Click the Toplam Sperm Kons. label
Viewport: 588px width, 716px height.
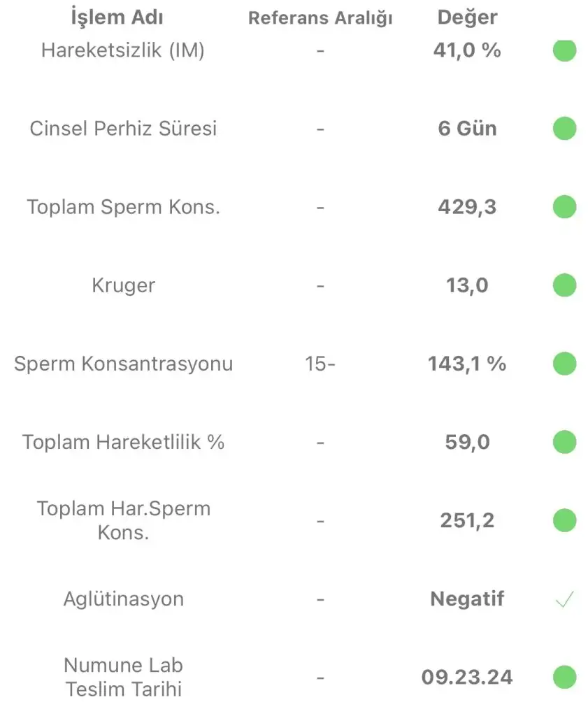[123, 207]
